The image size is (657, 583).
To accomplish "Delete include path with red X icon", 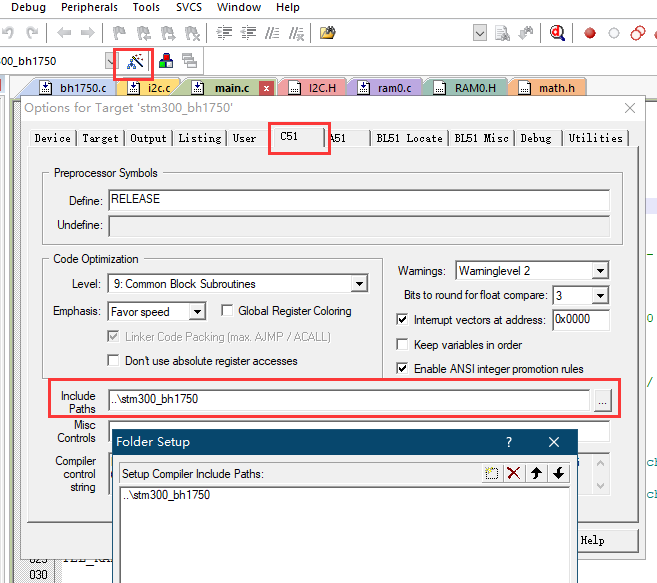I will click(513, 474).
